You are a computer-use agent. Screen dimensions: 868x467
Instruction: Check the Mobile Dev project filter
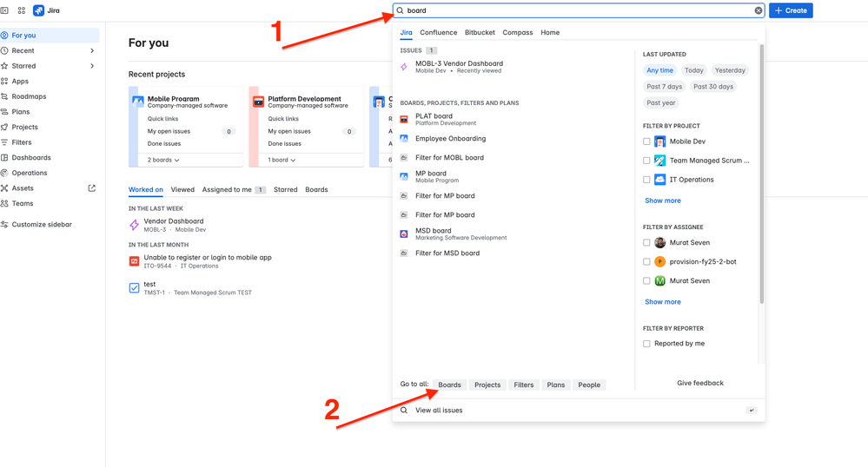pos(646,141)
